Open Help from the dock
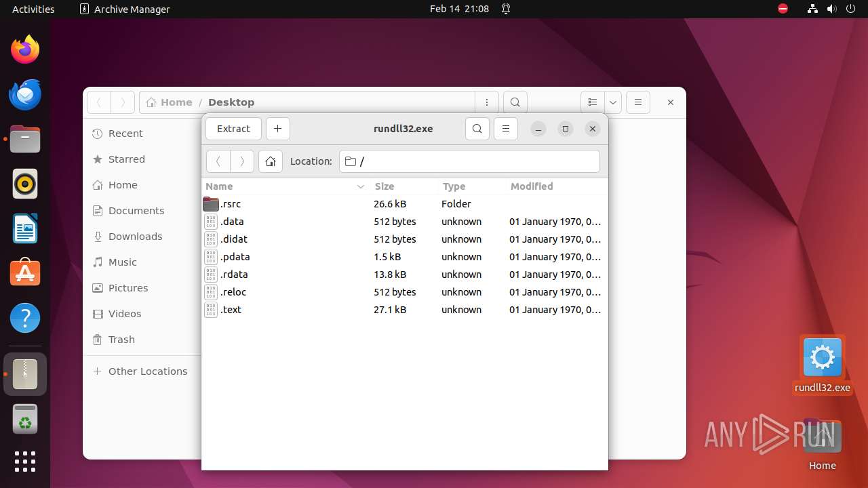 25,318
